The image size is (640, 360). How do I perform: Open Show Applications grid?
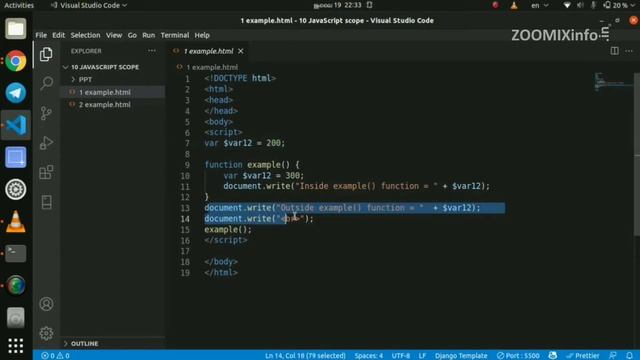[16, 346]
